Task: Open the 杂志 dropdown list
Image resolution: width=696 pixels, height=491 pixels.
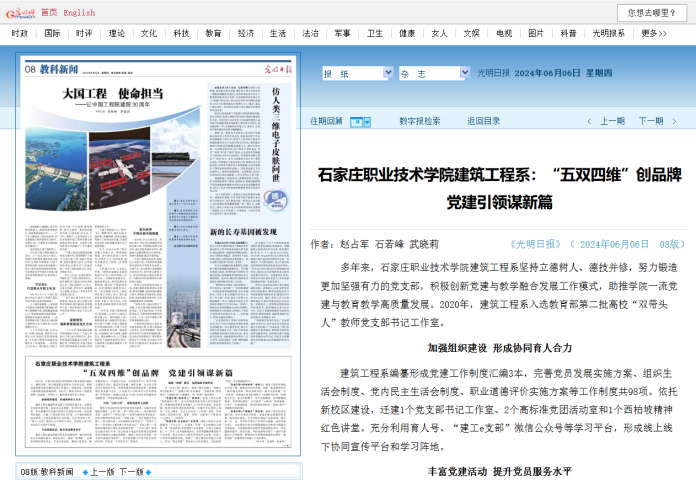Action: click(x=434, y=73)
